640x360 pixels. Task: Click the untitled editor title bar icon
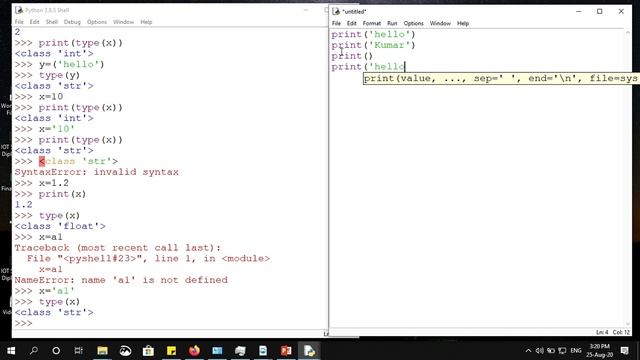[x=336, y=11]
